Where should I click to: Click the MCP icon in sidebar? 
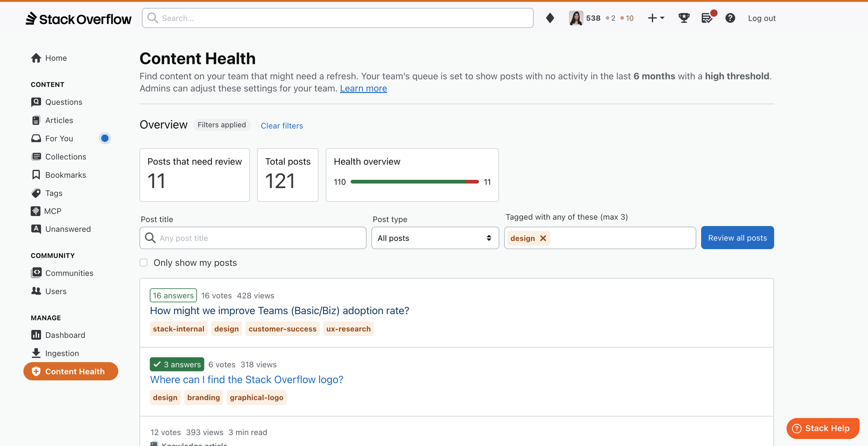coord(36,211)
